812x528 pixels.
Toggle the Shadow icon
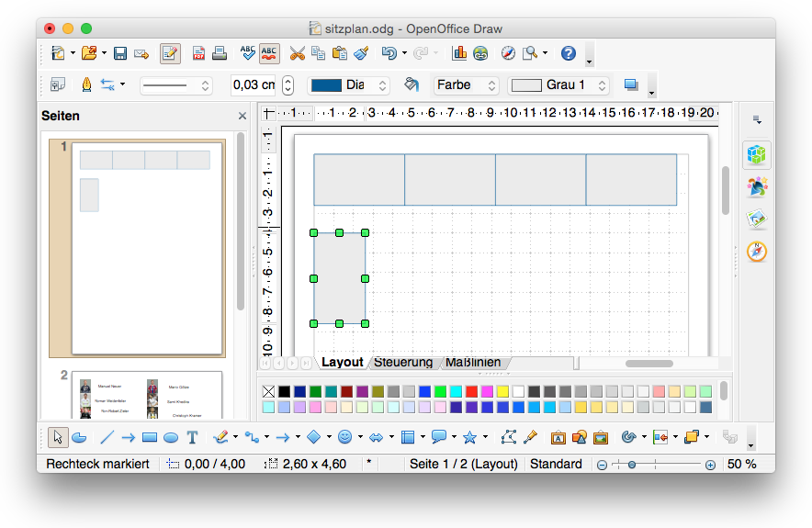pos(631,84)
